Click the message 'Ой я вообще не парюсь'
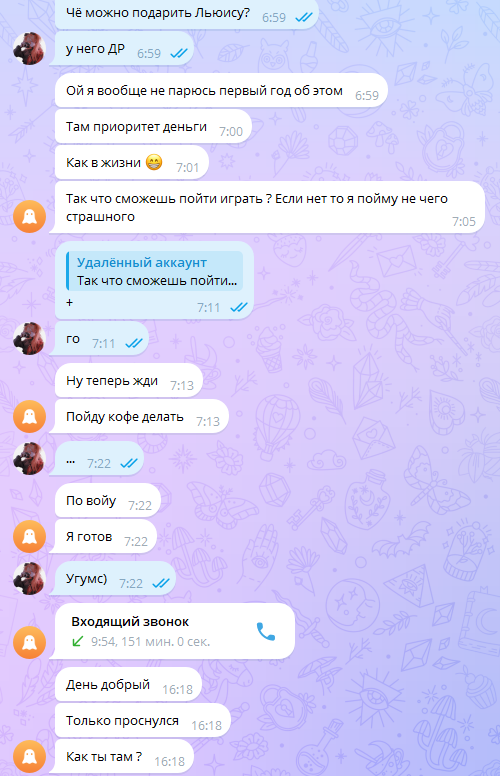The width and height of the screenshot is (500, 776). [x=221, y=91]
